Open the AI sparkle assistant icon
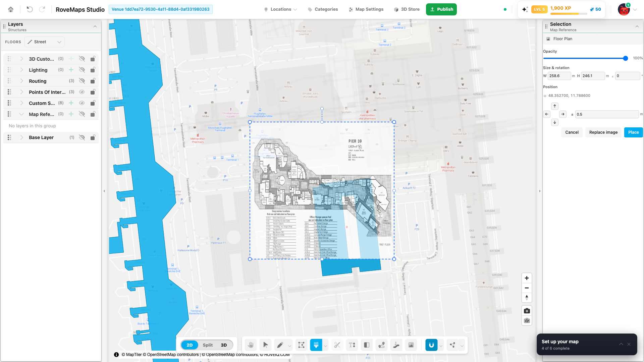644x362 pixels. click(525, 9)
